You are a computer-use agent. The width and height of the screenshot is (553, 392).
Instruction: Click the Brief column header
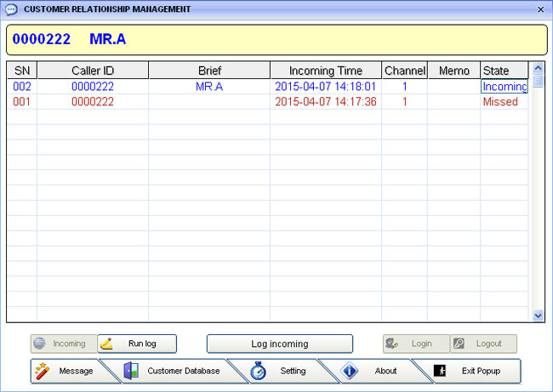pos(209,71)
